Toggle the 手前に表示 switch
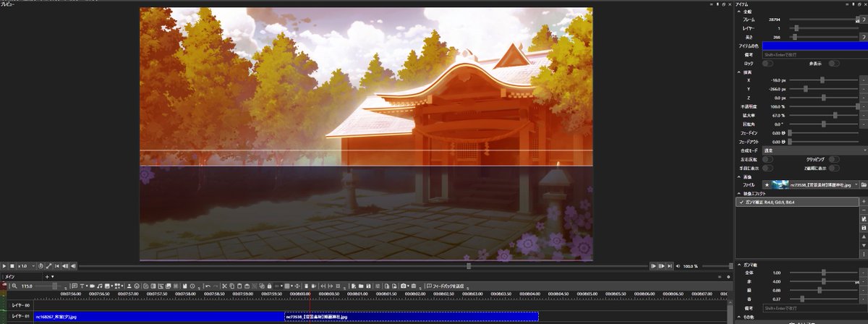This screenshot has height=324, width=868. 767,168
